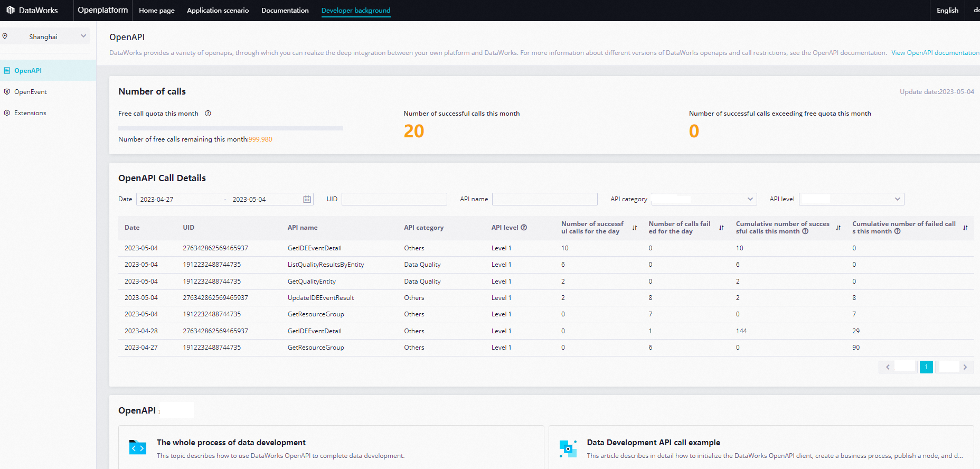Click failed calls value 1 in 2023-04-28 row
Viewport: 980px width, 469px height.
point(650,331)
